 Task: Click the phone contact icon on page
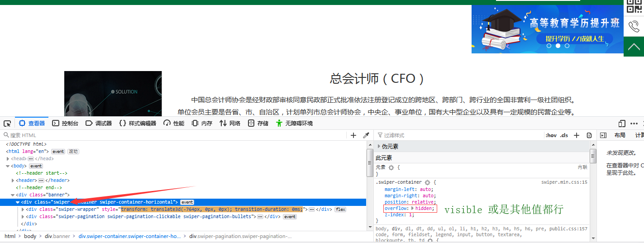tap(634, 26)
